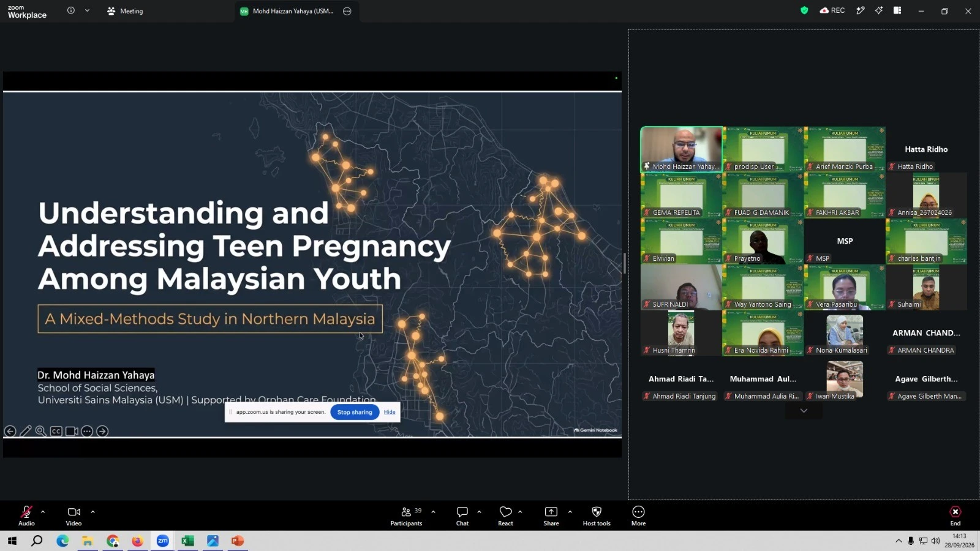Open meeting info icon beside Workplace logo
The height and width of the screenshot is (551, 980).
[x=71, y=10]
